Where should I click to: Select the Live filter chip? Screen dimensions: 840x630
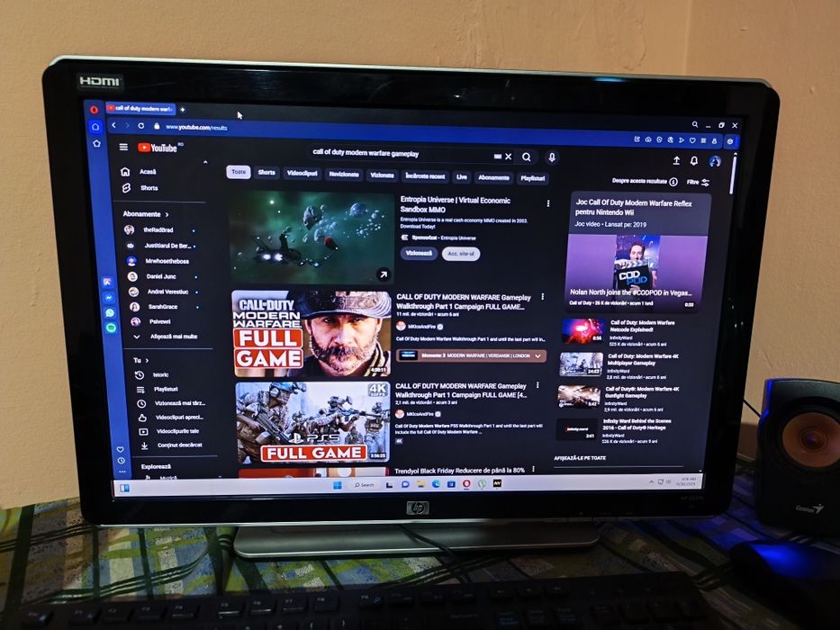[x=462, y=176]
